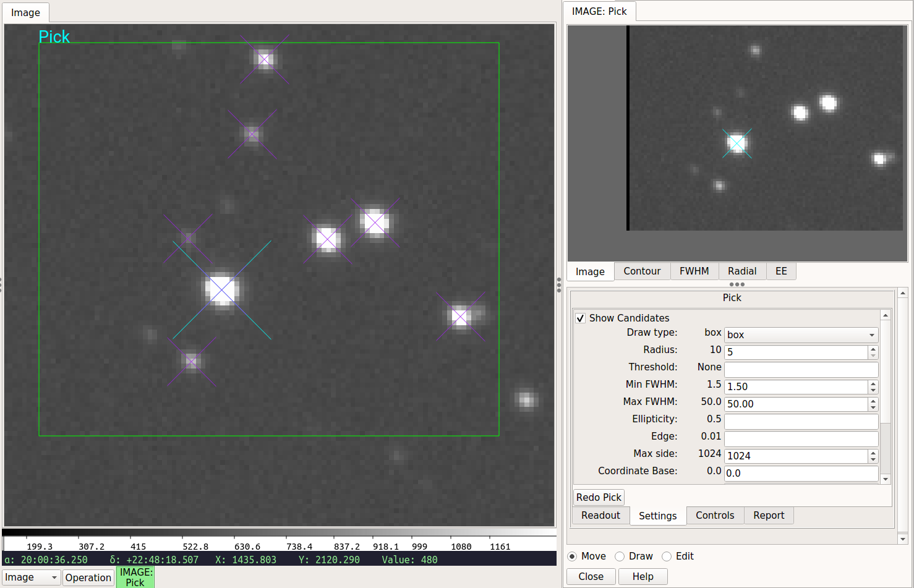Select the IMAGE: Pick panel tab
914x588 pixels.
[x=599, y=11]
